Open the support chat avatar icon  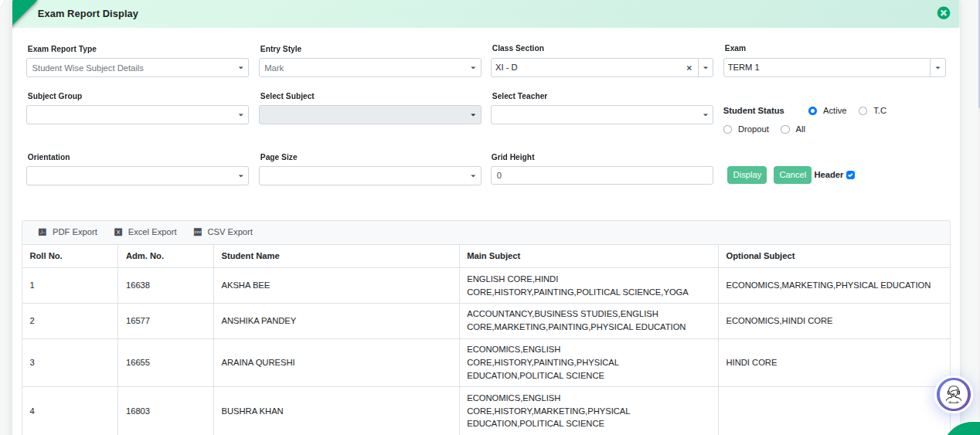953,394
